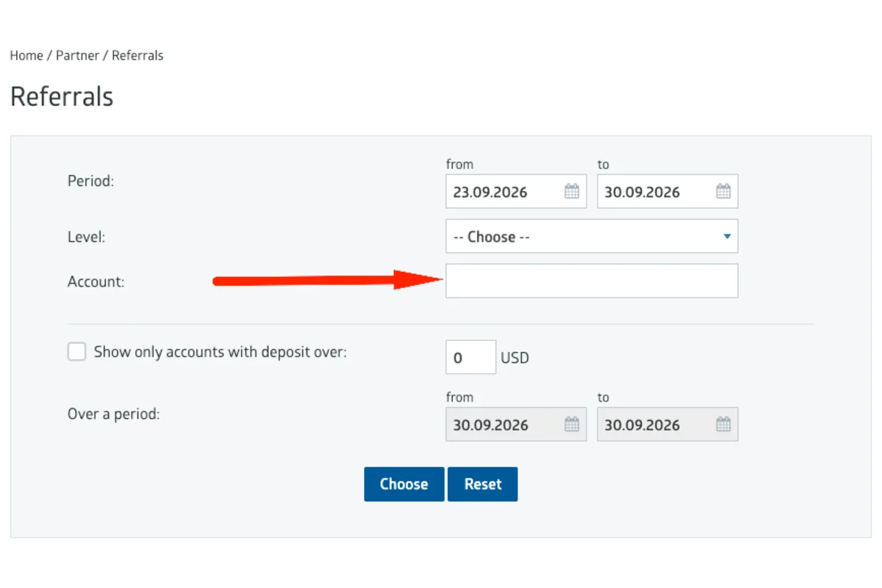Click calendar icon in Over a period to field

pos(723,424)
